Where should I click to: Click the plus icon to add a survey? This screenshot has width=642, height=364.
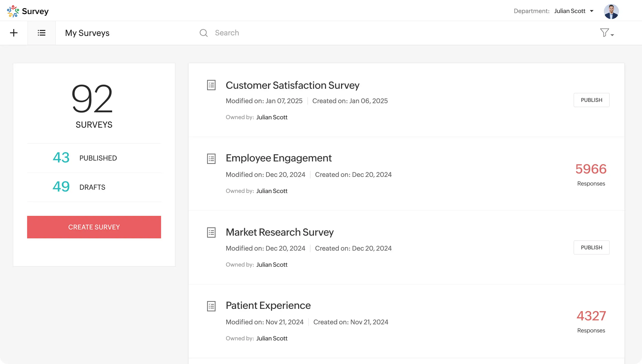pos(14,33)
